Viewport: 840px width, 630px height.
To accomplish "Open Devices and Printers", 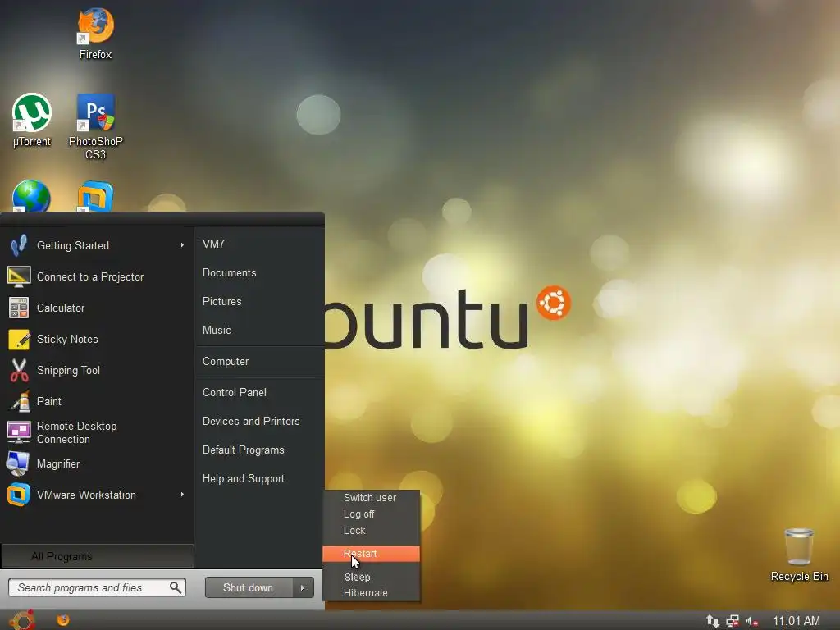I will tap(251, 421).
